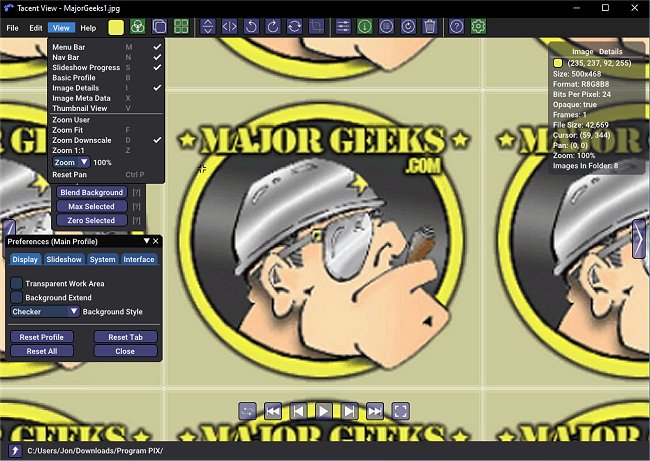Click the Max Selected button
This screenshot has width=650, height=461.
pyautogui.click(x=92, y=206)
